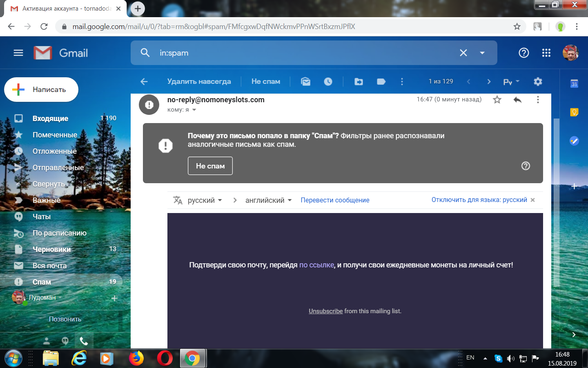Screen dimensions: 588x368
Task: Open toolbar more options menu
Action: pos(402,81)
